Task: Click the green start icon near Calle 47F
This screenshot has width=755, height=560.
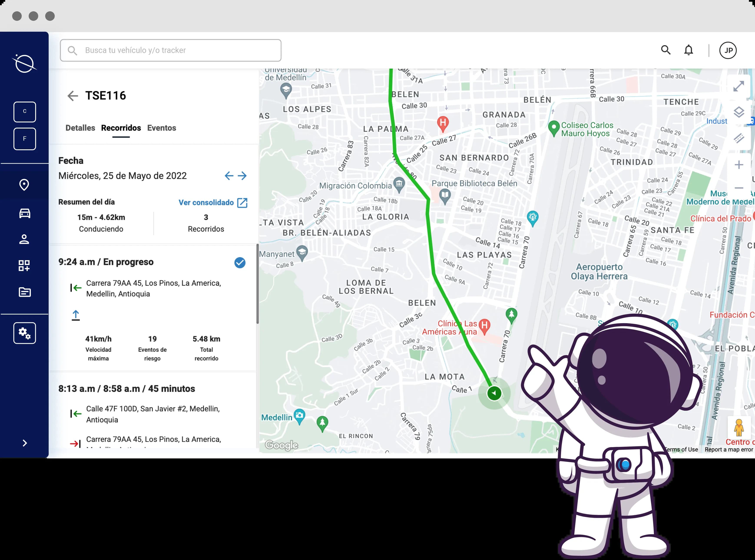Action: tap(76, 413)
